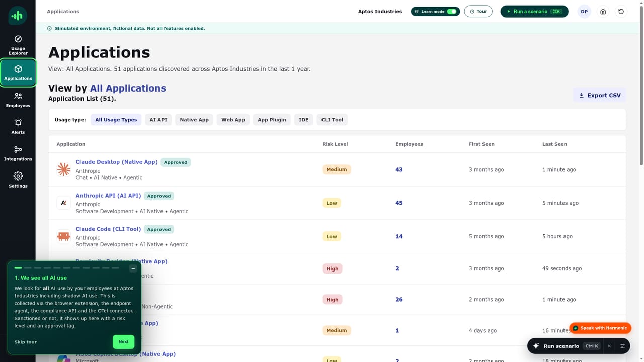Viewport: 644px width, 362px height.
Task: Click employee count 45 for Anthropic API
Action: coord(399,203)
